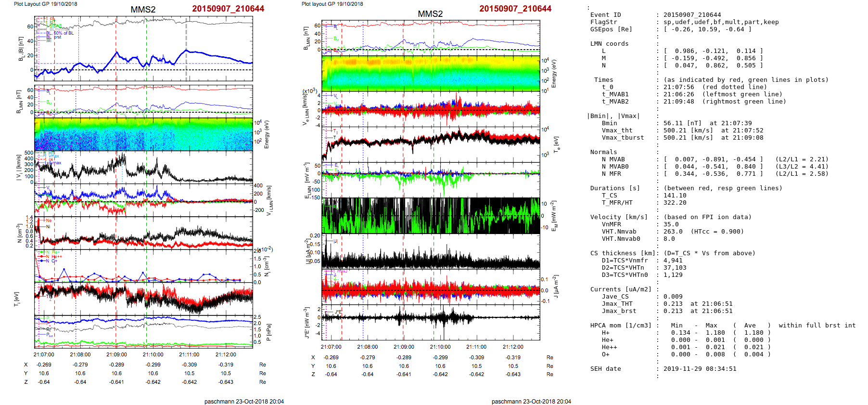Click the t_0 time '21:07:56 (red dotted line)'
Screen dimensions: 868x405
click(x=715, y=87)
